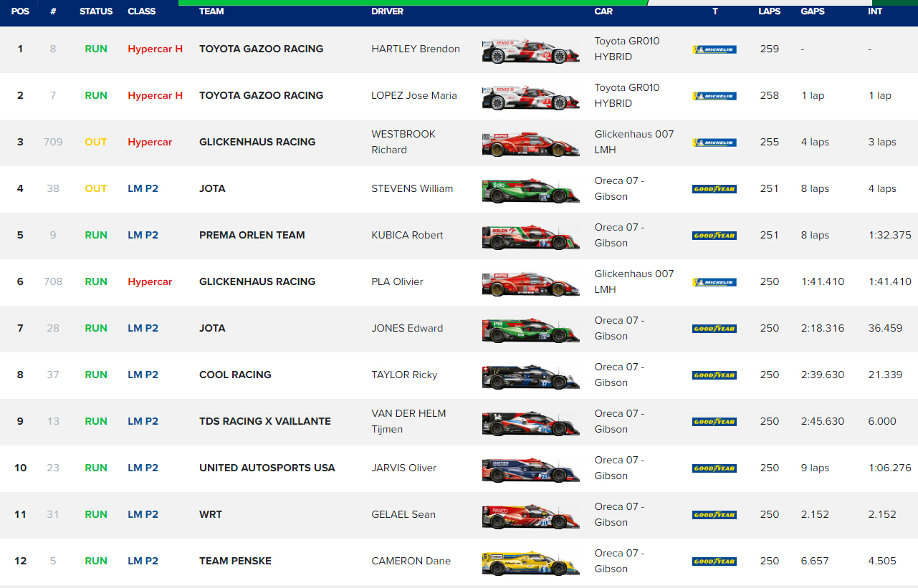This screenshot has height=588, width=918.
Task: Click the Cool Racing car image
Action: click(x=530, y=377)
